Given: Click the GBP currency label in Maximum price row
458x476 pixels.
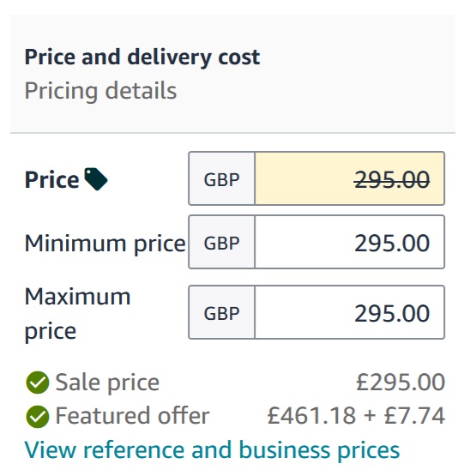Looking at the screenshot, I should point(221,312).
